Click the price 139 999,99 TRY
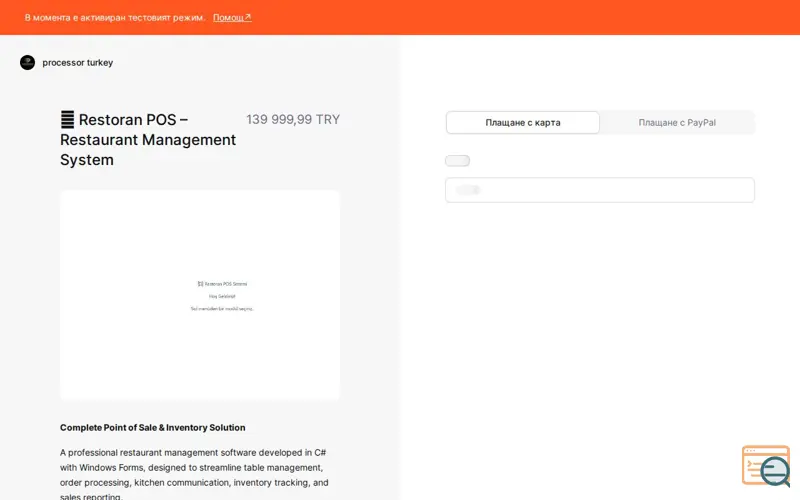Viewport: 800px width, 500px height. 293,119
